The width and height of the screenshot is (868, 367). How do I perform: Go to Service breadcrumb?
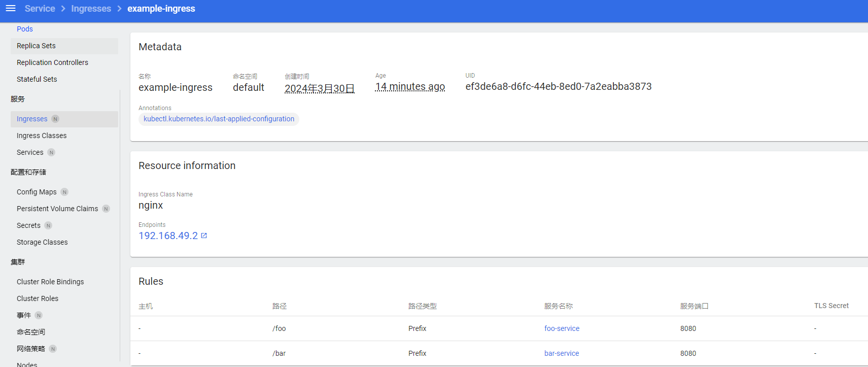pos(40,9)
